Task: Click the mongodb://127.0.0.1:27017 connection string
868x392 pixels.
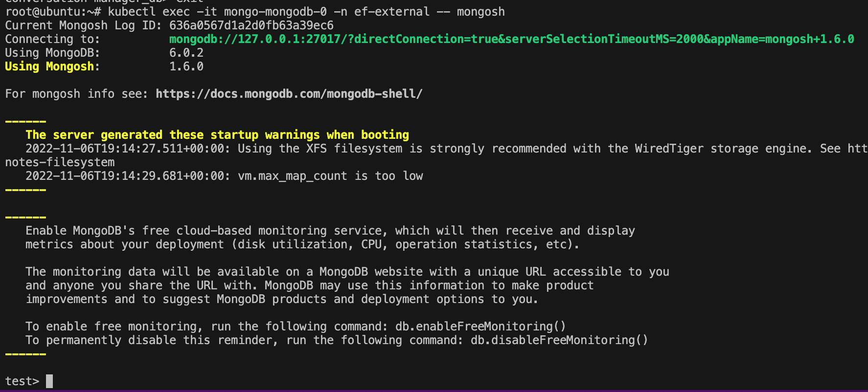Action: pos(254,39)
